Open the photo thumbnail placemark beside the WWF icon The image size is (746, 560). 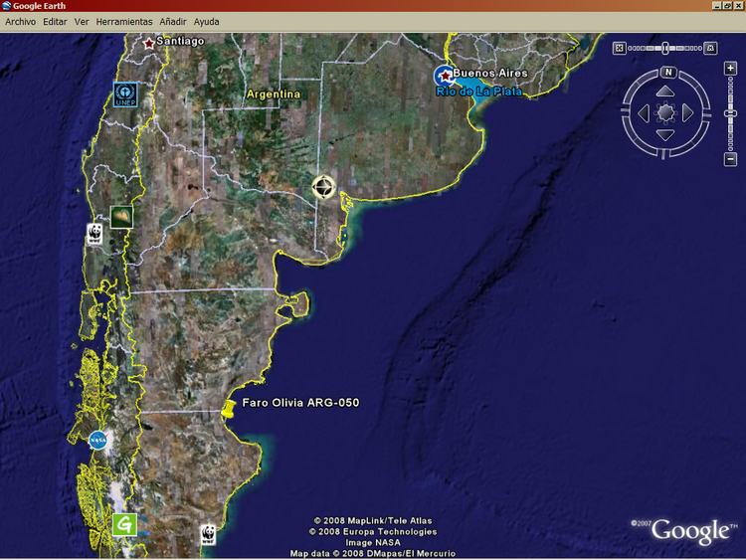(x=121, y=217)
